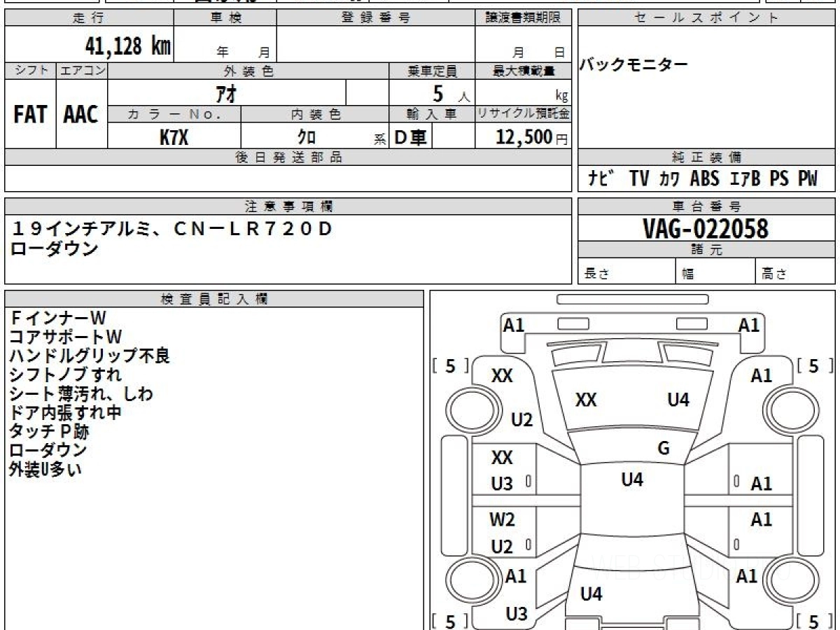This screenshot has width=840, height=630.
Task: Click the AAC air conditioner value
Action: click(81, 114)
